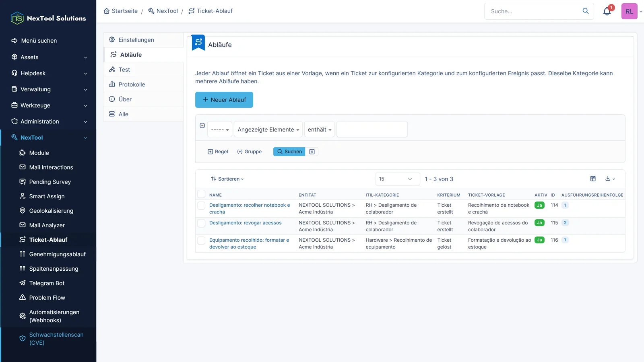Open the 'enthält' operator dropdown
Viewport: 644px width, 362px height.
point(320,130)
